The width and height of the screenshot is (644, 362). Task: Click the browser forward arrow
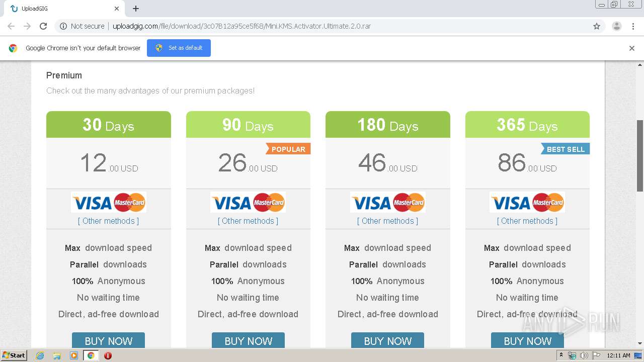click(x=27, y=26)
